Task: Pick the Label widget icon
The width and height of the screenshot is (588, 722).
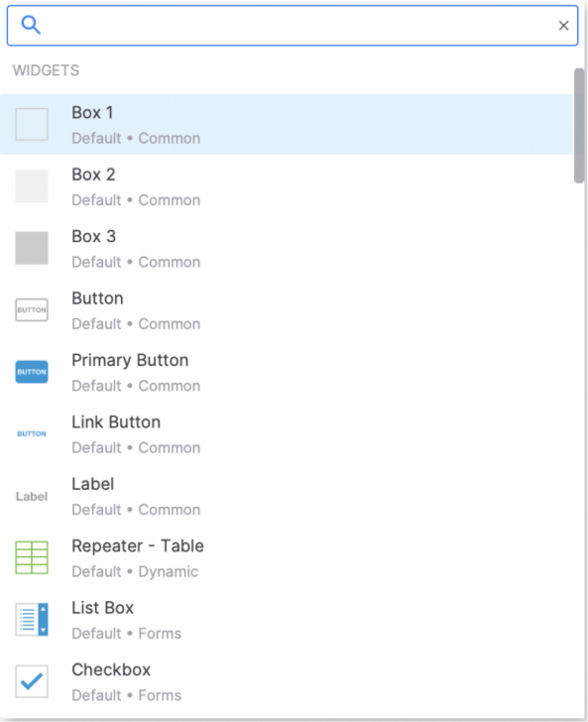Action: (32, 496)
